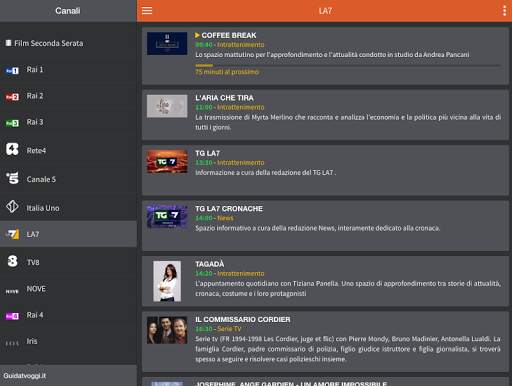Open the TAGADÀ programme title
Screen dimensions: 512x386
(x=210, y=264)
